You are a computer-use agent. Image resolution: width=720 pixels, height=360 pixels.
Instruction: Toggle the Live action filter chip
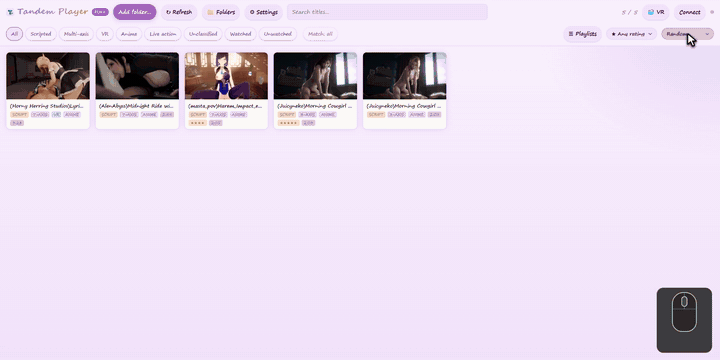[163, 34]
